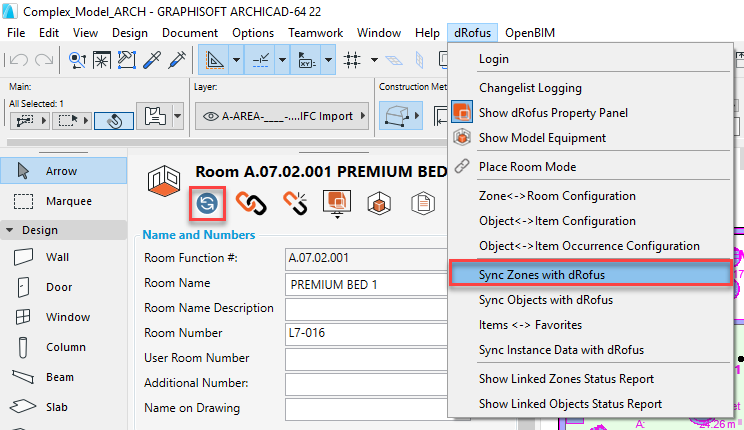Choose Sync Zones with dRofus

click(541, 274)
